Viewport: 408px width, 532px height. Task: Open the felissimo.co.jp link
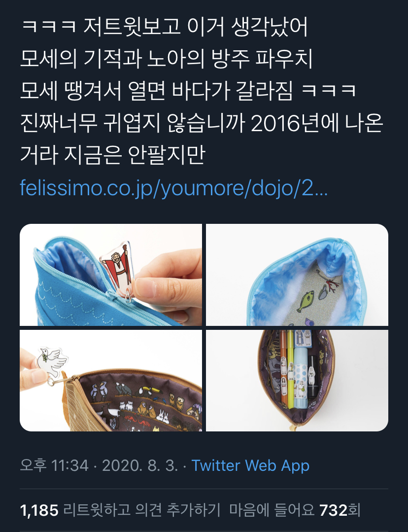click(x=173, y=188)
